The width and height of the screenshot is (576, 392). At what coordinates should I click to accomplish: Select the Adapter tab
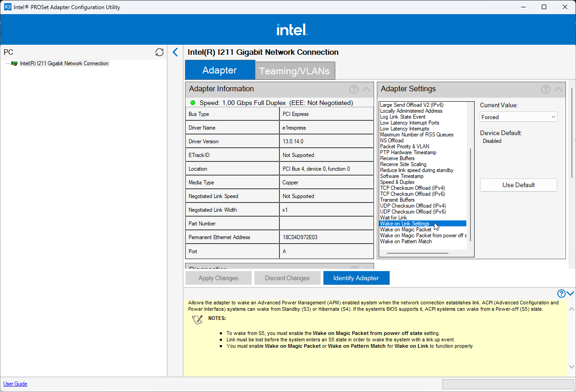[220, 70]
